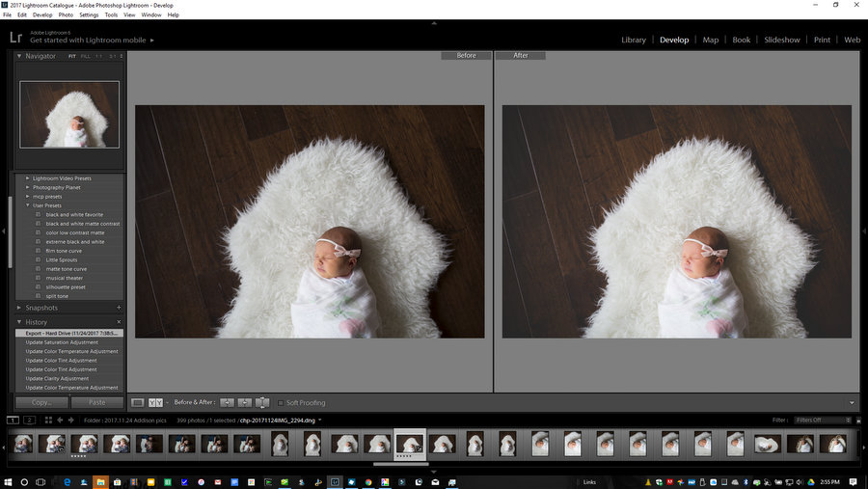Click Navigator preview thumbnail

pos(69,115)
